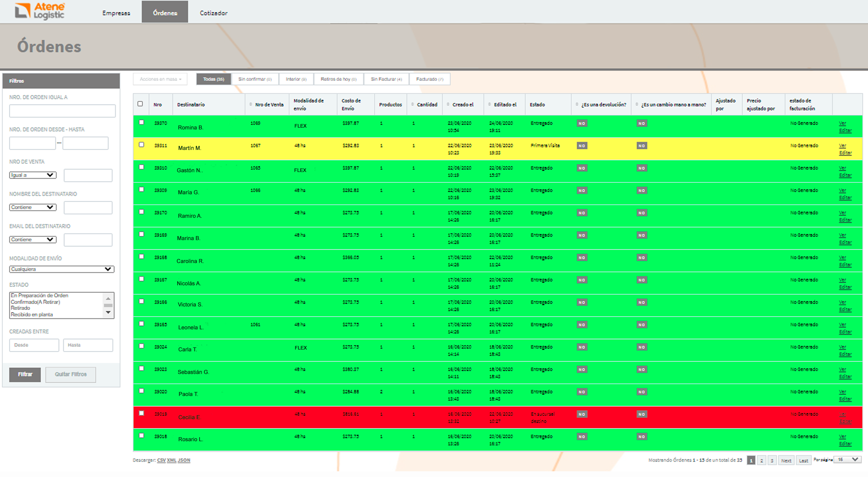Sort by cambio mano a mano arrows
Screen dimensions: 868x477
(x=637, y=104)
